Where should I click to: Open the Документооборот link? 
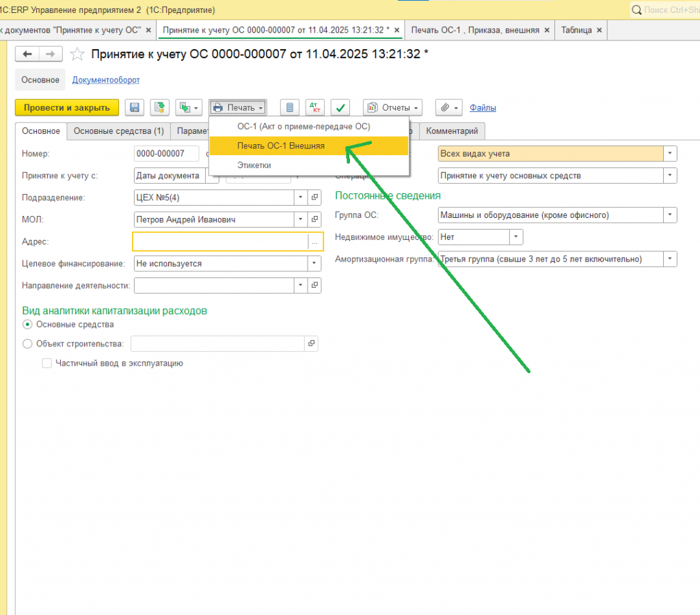[x=106, y=80]
